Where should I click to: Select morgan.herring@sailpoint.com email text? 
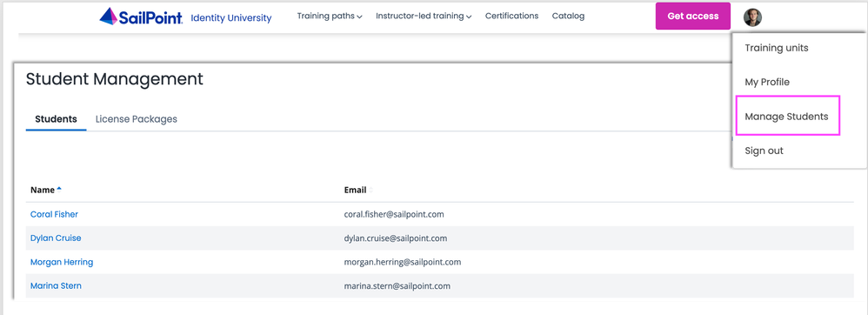tap(403, 263)
